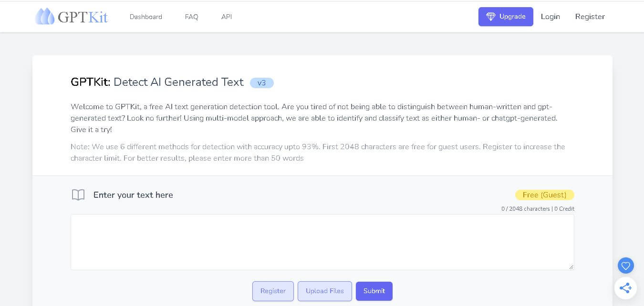644x306 pixels.
Task: Open the Dashboard menu item
Action: 146,17
